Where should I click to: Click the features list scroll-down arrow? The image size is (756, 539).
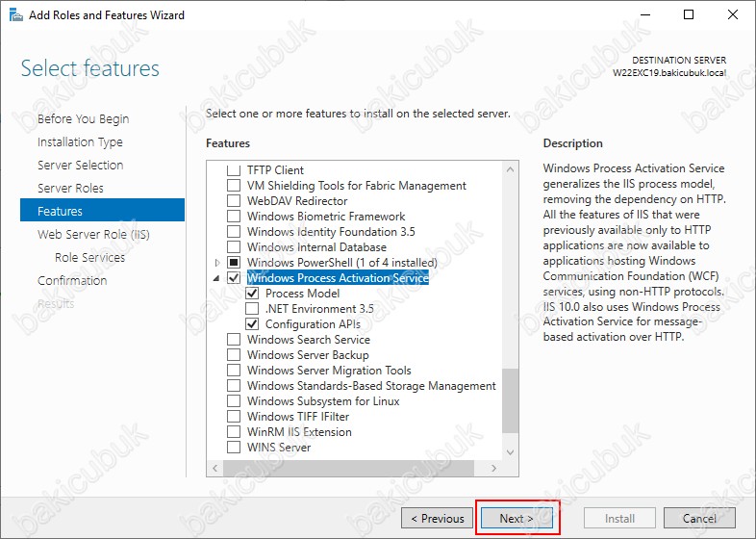[510, 452]
